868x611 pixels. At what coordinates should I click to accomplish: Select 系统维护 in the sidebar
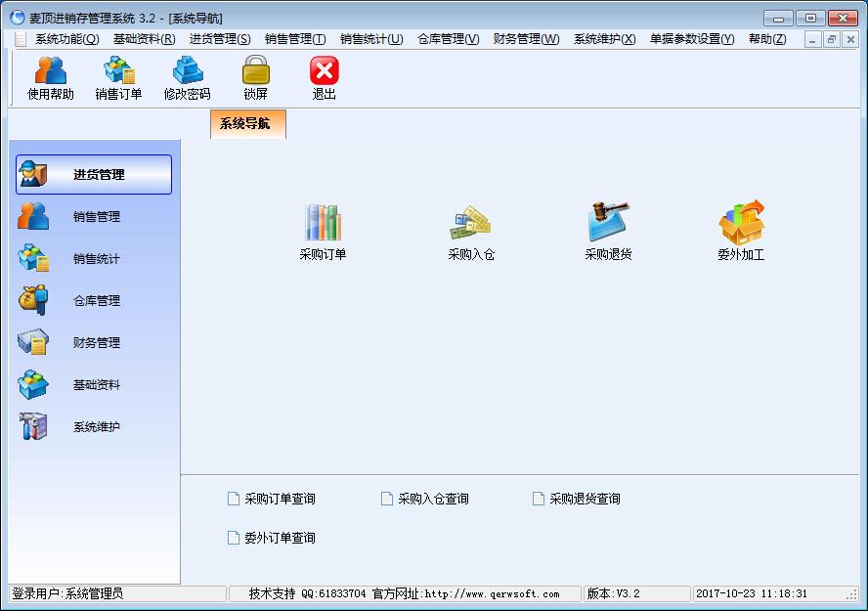[94, 426]
